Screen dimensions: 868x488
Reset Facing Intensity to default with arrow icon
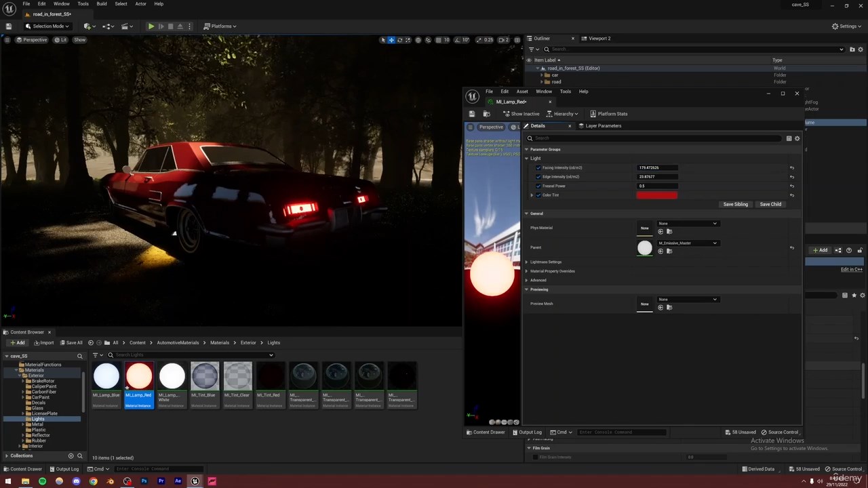[x=791, y=168]
